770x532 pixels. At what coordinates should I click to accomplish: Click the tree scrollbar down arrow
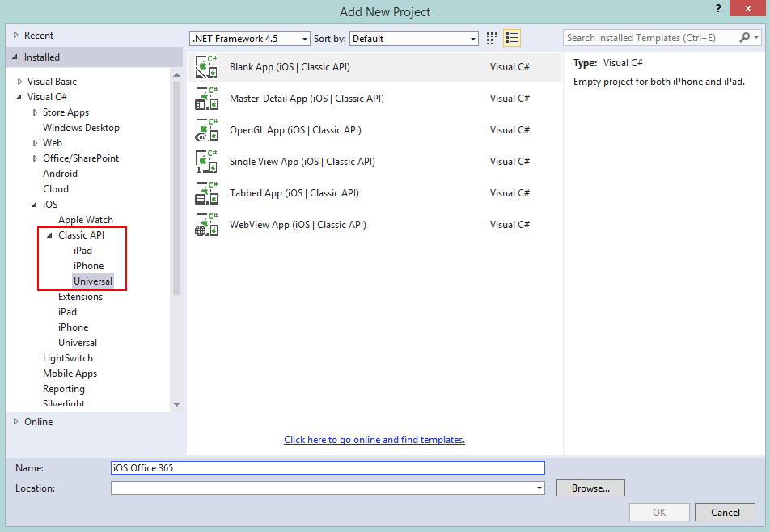pyautogui.click(x=177, y=404)
